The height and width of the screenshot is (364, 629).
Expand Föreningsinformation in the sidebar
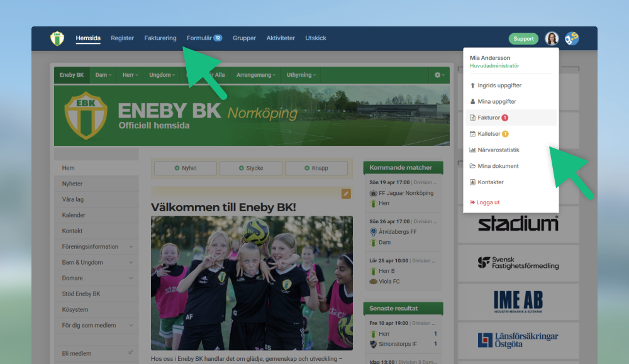[96, 246]
